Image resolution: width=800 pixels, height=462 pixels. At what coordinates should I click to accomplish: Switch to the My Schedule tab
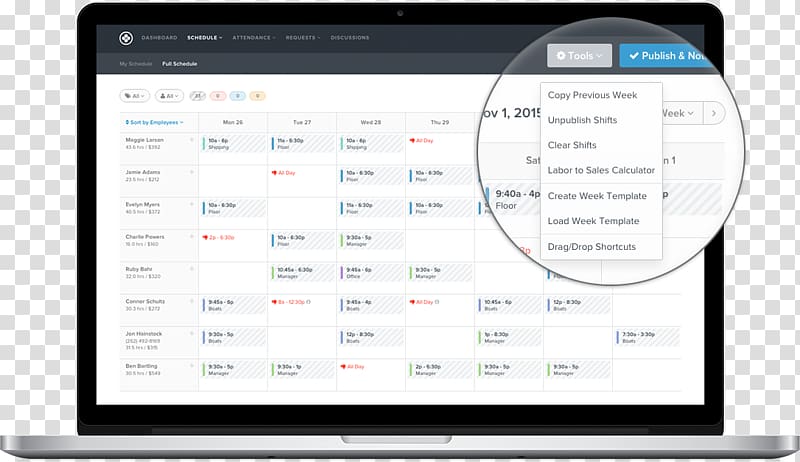tap(136, 64)
